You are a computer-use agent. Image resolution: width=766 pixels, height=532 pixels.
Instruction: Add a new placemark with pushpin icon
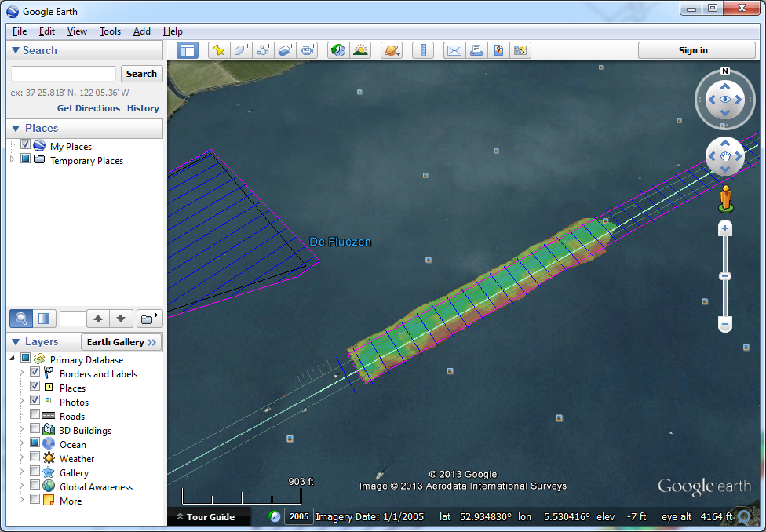coord(219,50)
